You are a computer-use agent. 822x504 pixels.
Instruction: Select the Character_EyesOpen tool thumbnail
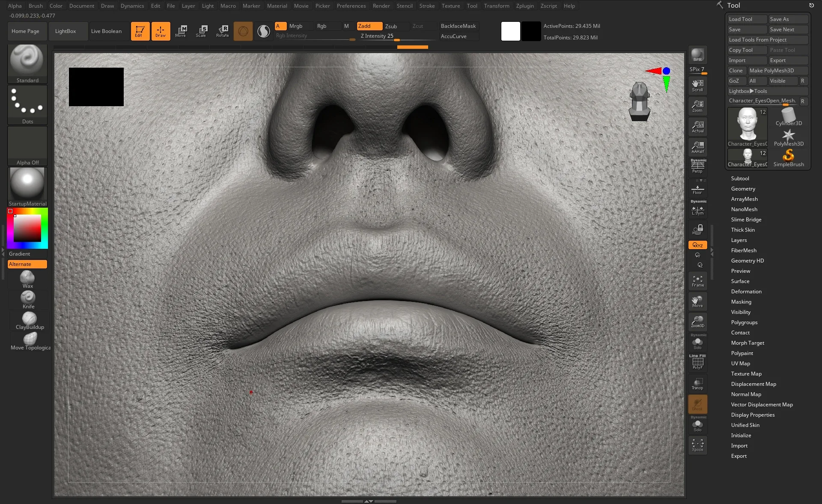(747, 125)
